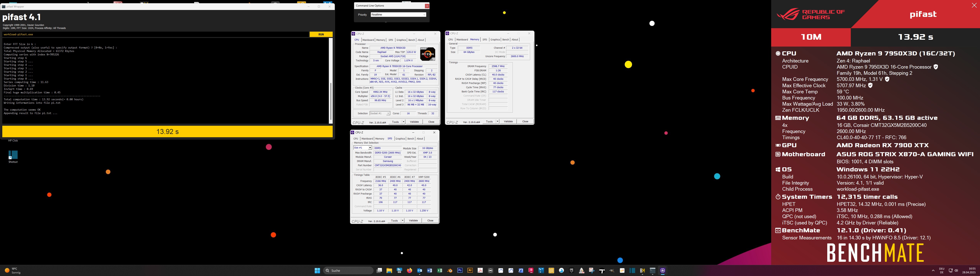Click CPU-Z title bar icon of SPD window
This screenshot has width=980, height=276.
coord(353,133)
